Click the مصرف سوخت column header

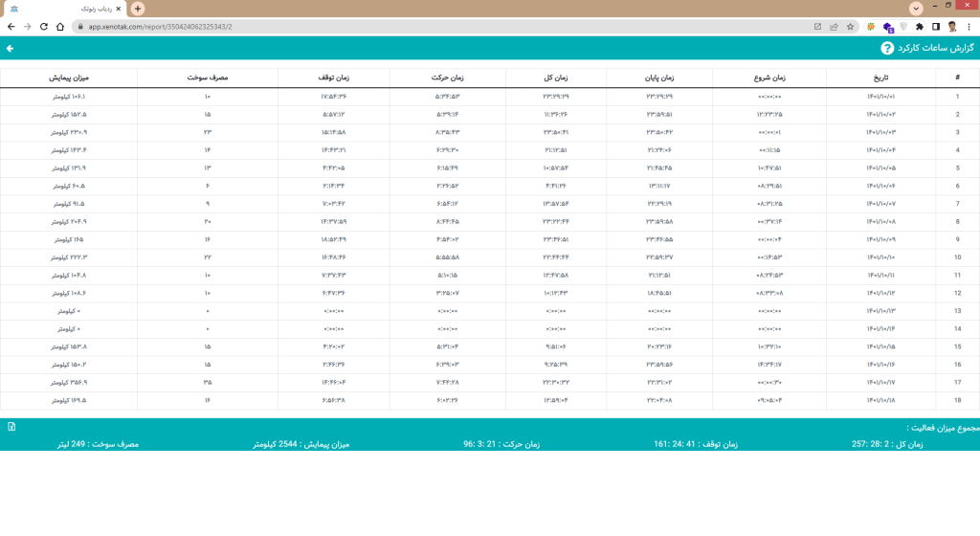click(x=207, y=78)
